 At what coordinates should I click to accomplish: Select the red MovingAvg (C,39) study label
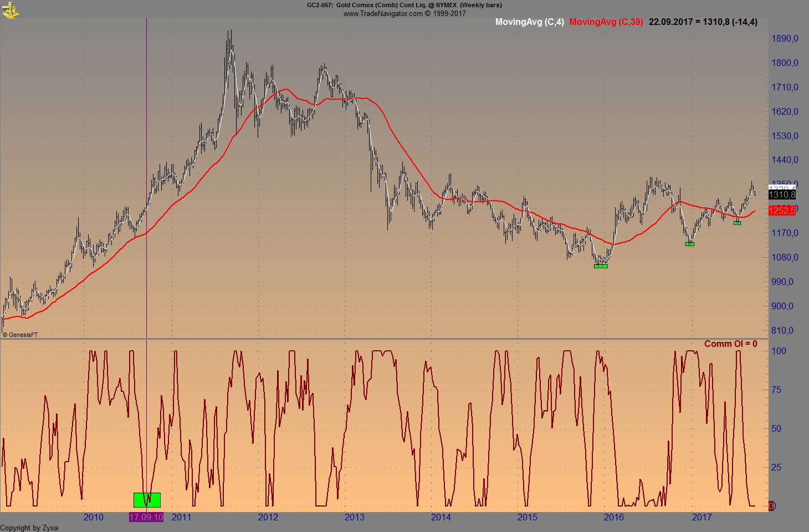(x=608, y=22)
